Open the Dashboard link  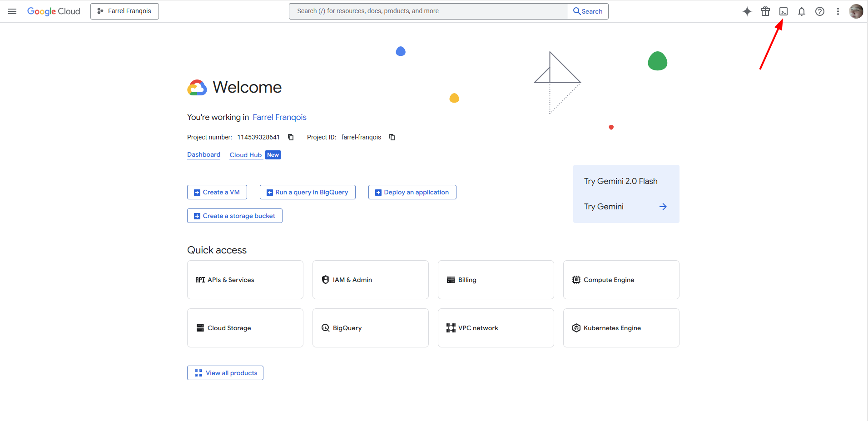tap(203, 155)
